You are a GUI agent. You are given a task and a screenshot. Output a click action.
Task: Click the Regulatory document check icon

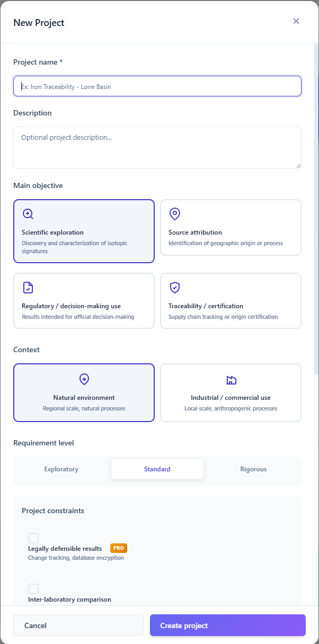[x=28, y=288]
